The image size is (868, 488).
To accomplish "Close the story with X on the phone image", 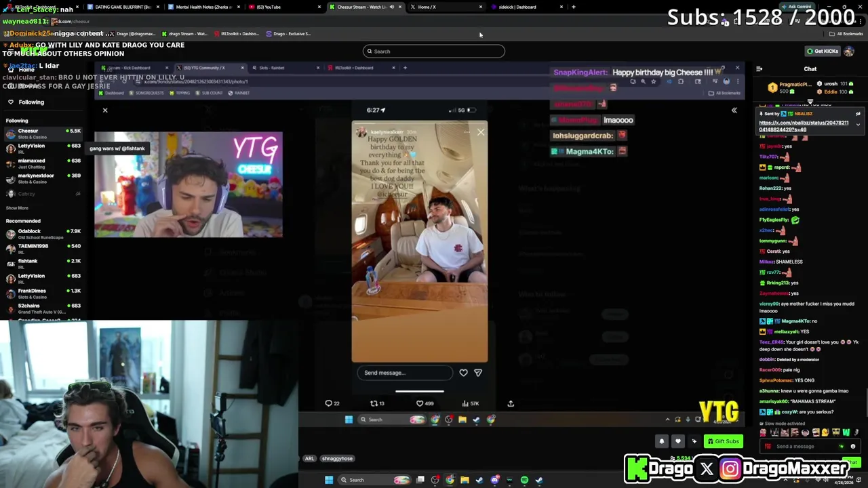I will 481,132.
